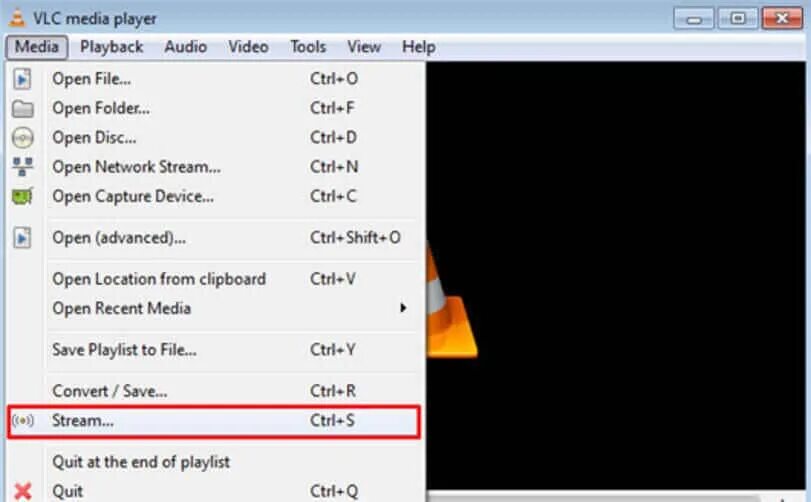Click the Open (advanced) file icon

tap(22, 238)
